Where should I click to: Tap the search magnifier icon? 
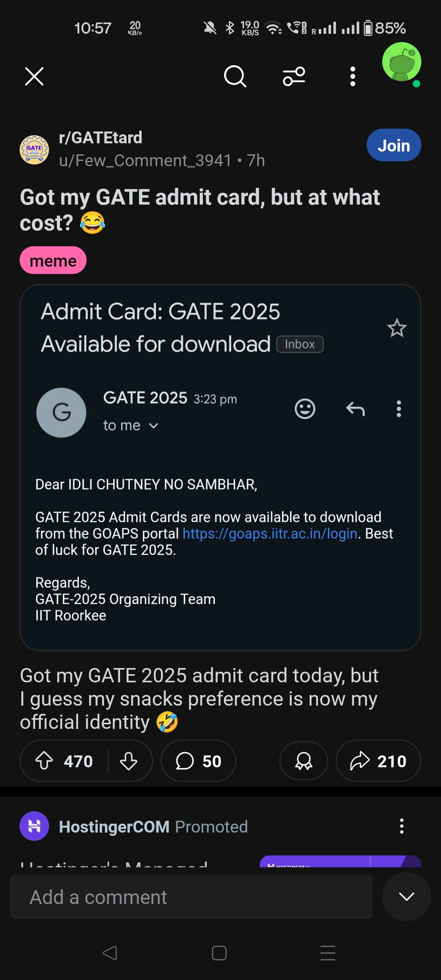point(235,76)
